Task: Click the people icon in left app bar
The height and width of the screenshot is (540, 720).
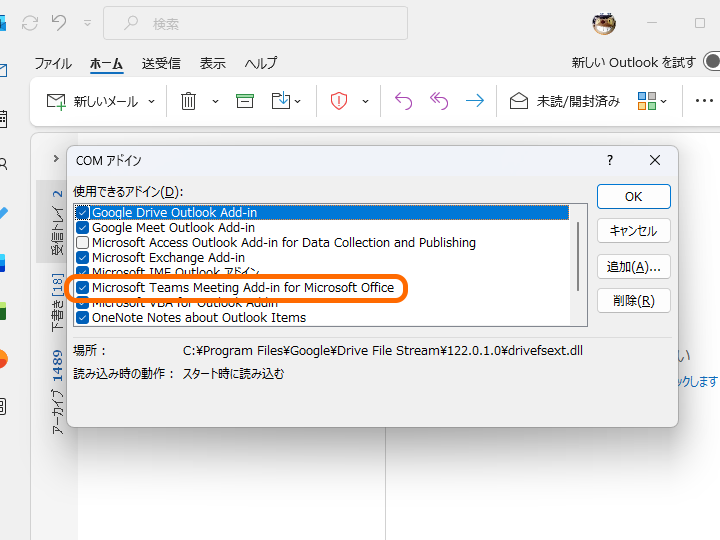Action: click(3, 164)
